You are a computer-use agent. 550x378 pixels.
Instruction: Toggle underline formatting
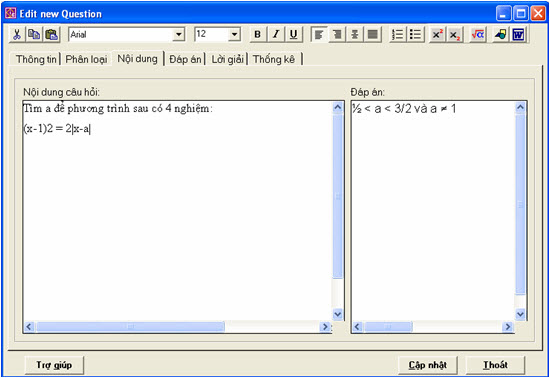coord(294,35)
